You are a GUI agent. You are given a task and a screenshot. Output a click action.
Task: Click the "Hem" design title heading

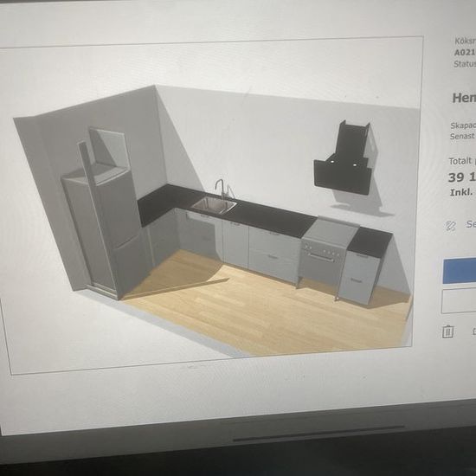pos(464,98)
